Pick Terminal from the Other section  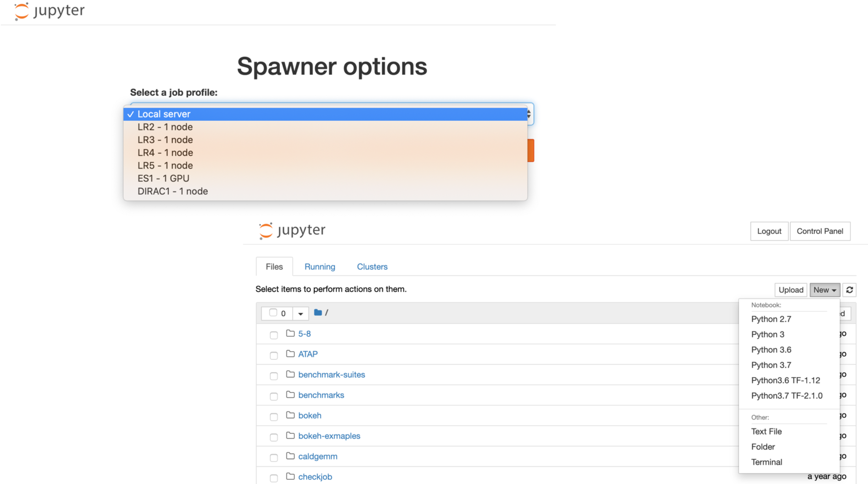pyautogui.click(x=766, y=462)
